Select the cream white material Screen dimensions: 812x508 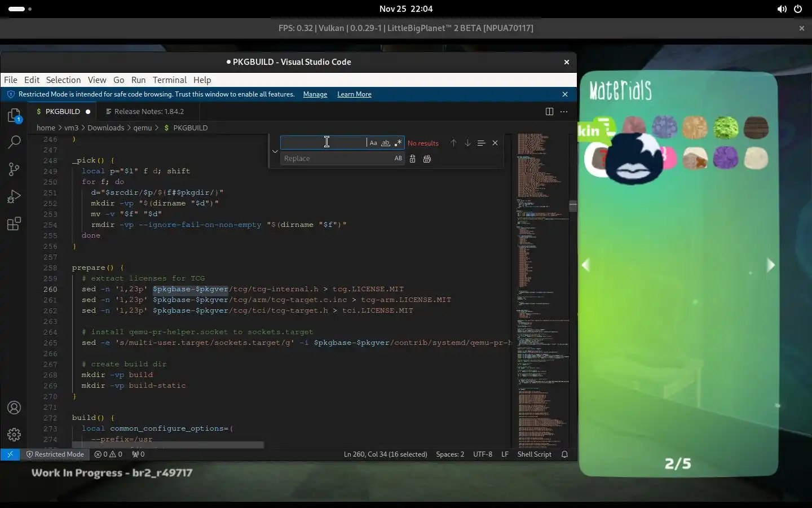(x=756, y=158)
